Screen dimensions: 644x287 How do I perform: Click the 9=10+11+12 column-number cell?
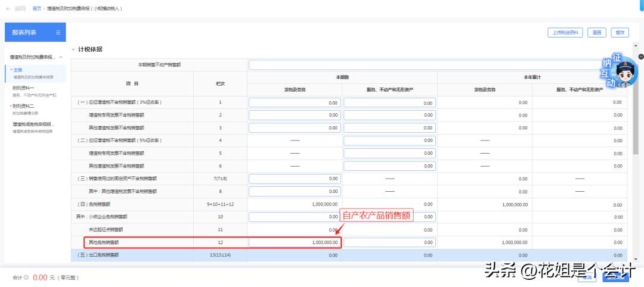click(x=221, y=204)
